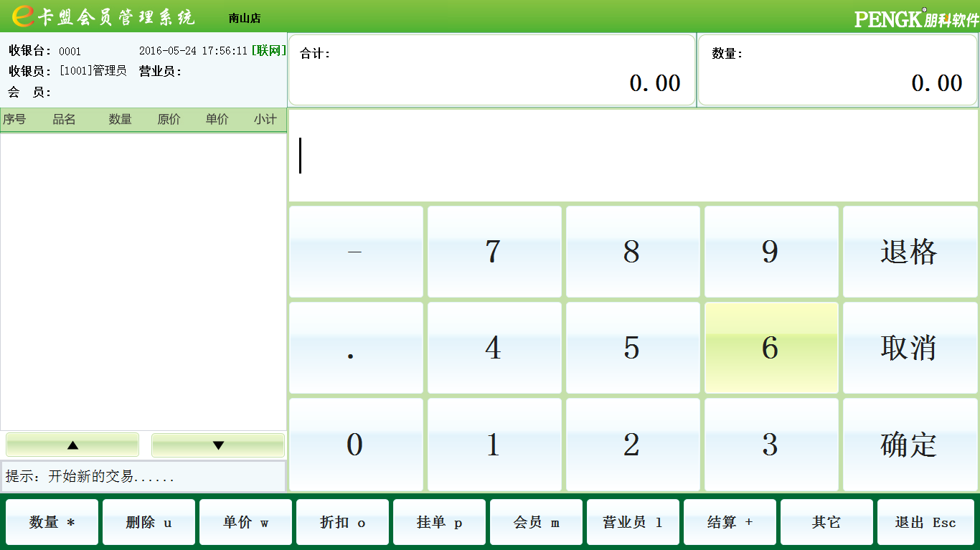
Task: Click the 确定 confirm key
Action: click(x=910, y=445)
